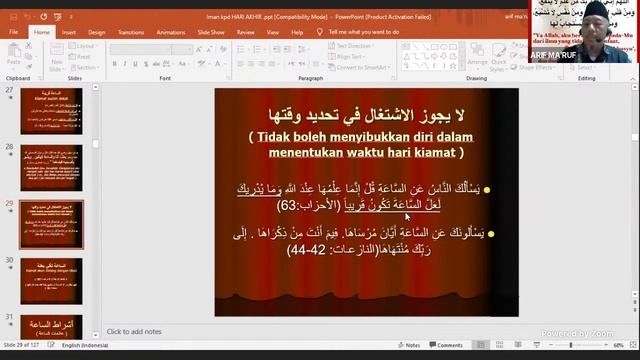Toggle Normal view in the status bar
Image resolution: width=640 pixels, height=360 pixels.
point(481,345)
